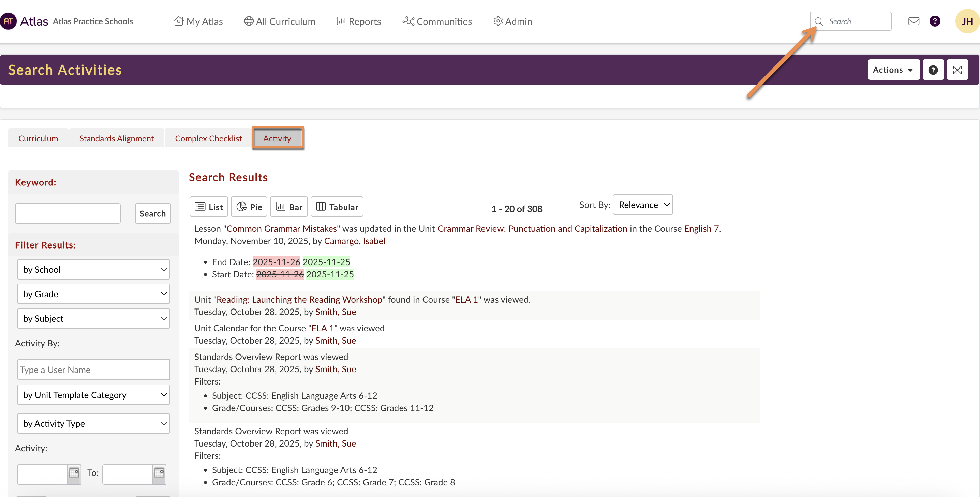Open the help question mark icon in top navigation
This screenshot has height=497, width=980.
coord(934,21)
